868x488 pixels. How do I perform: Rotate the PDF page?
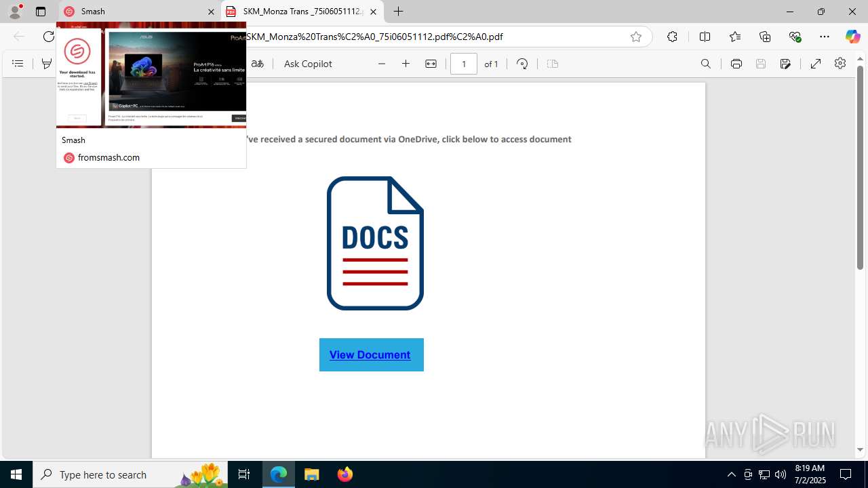point(522,64)
